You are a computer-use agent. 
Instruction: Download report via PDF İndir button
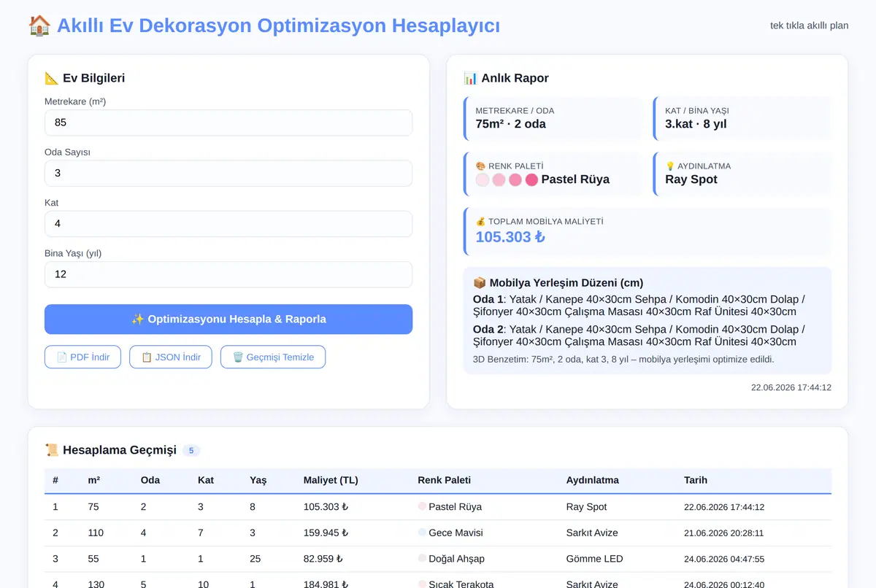coord(82,357)
